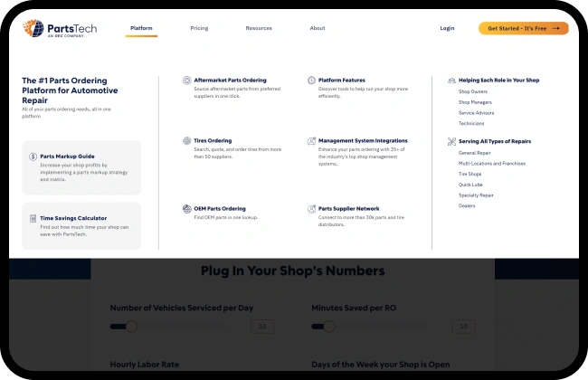
Task: Open Parts Supplier Network link
Action: [349, 209]
